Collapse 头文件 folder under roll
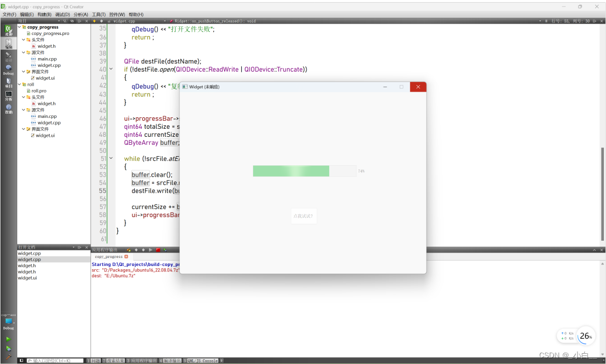606x364 pixels. (24, 97)
